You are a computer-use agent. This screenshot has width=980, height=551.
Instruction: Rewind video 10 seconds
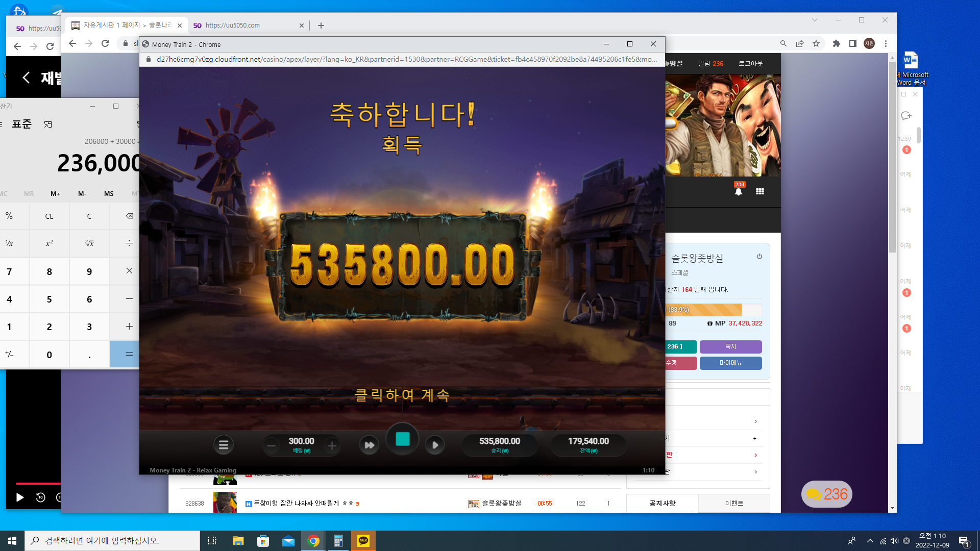[41, 497]
